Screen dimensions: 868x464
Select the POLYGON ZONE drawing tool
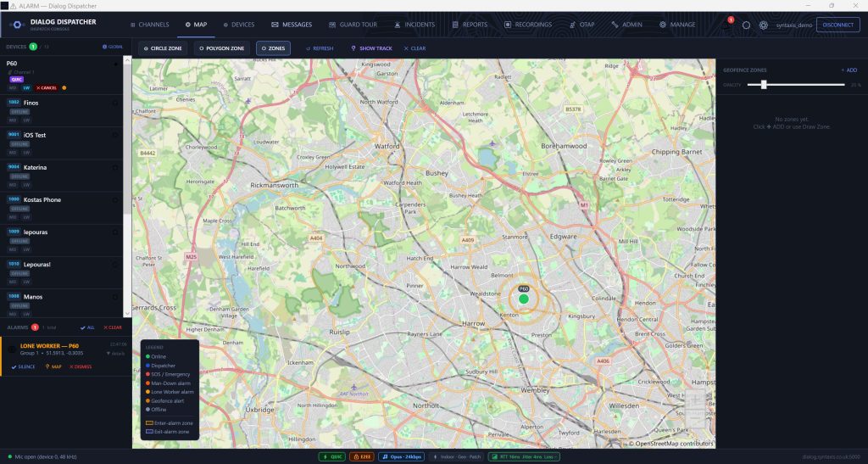221,48
